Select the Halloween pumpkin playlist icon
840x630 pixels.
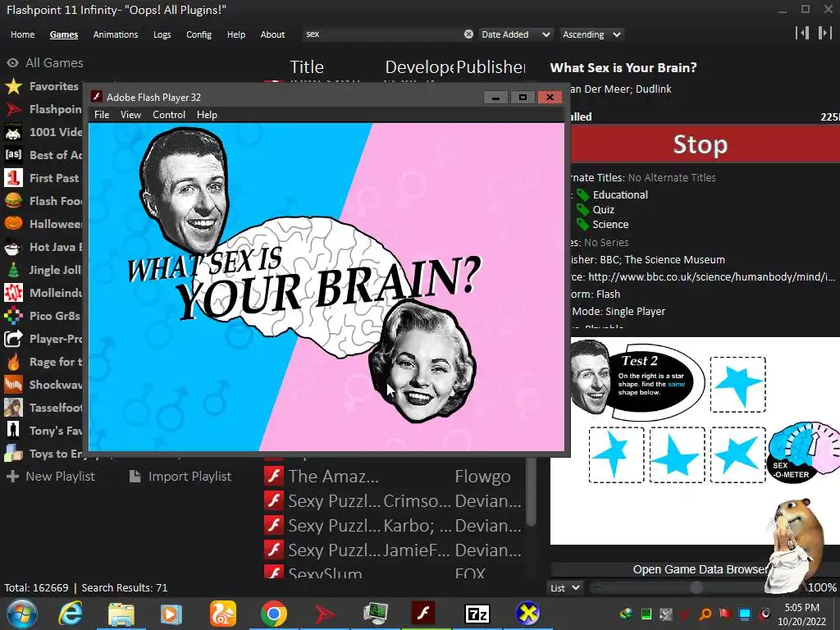pos(13,224)
